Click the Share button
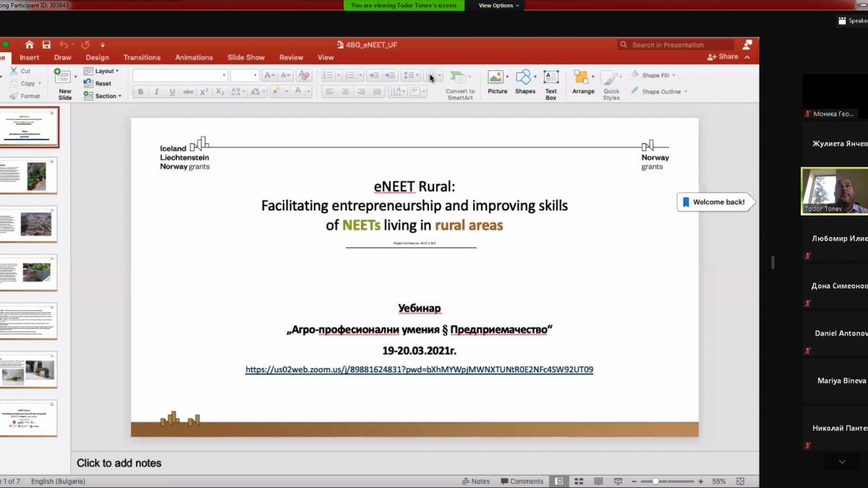 (x=724, y=57)
